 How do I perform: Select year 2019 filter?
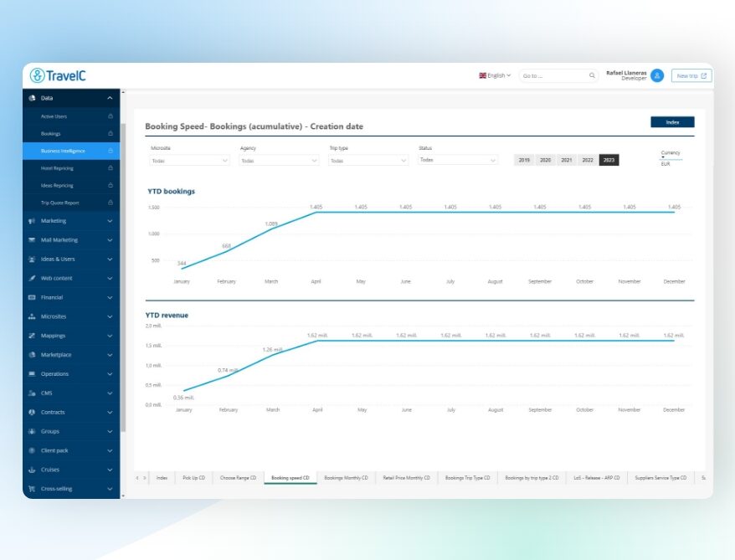coord(524,160)
